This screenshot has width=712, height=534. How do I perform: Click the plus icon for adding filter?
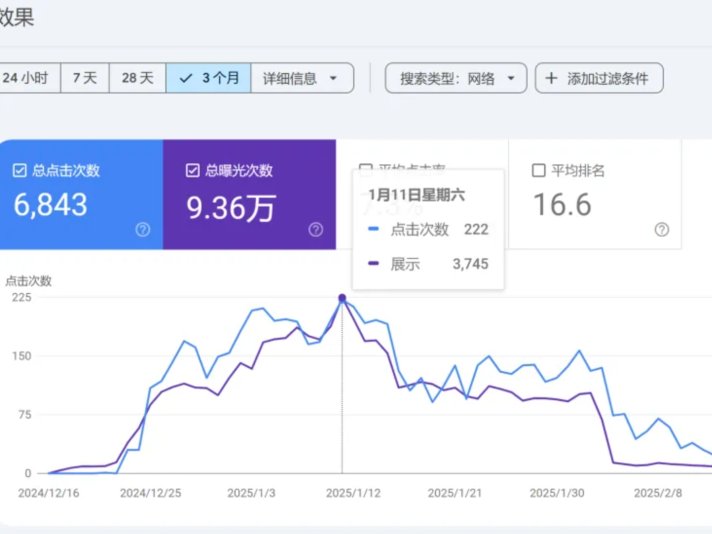point(551,78)
